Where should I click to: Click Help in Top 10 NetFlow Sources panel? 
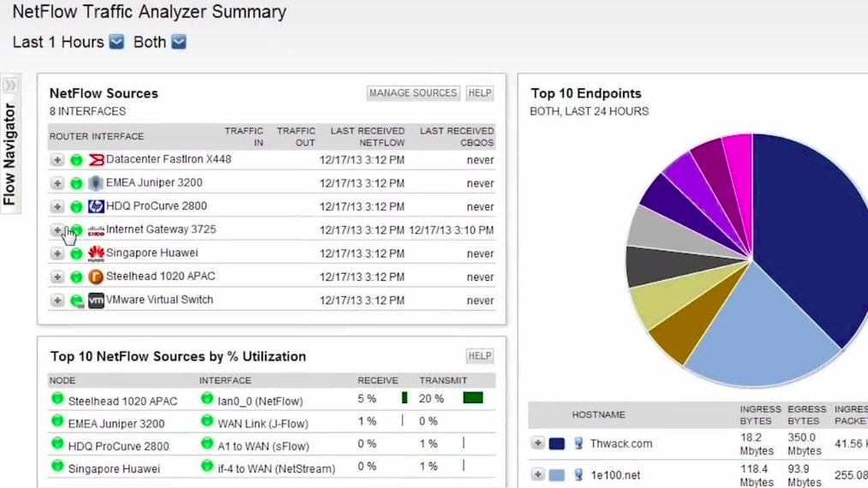(480, 356)
